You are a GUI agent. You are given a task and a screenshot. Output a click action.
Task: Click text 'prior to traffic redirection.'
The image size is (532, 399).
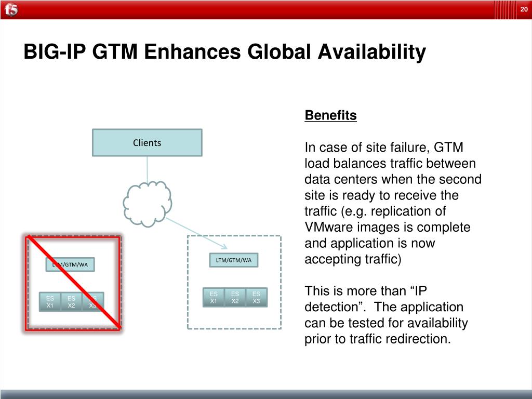click(x=378, y=339)
